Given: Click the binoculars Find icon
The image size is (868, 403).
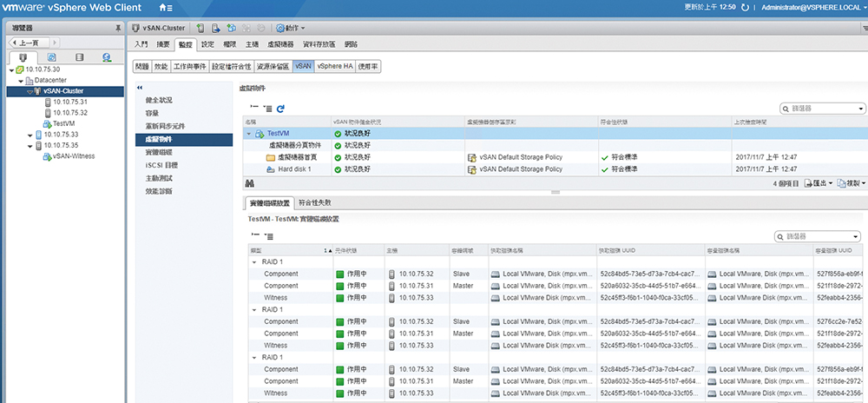Looking at the screenshot, I should pyautogui.click(x=249, y=183).
